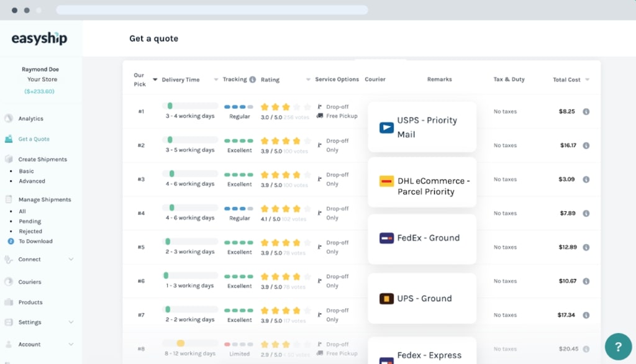Viewport: 636px width, 364px height.
Task: Click the easyship logo
Action: (39, 39)
